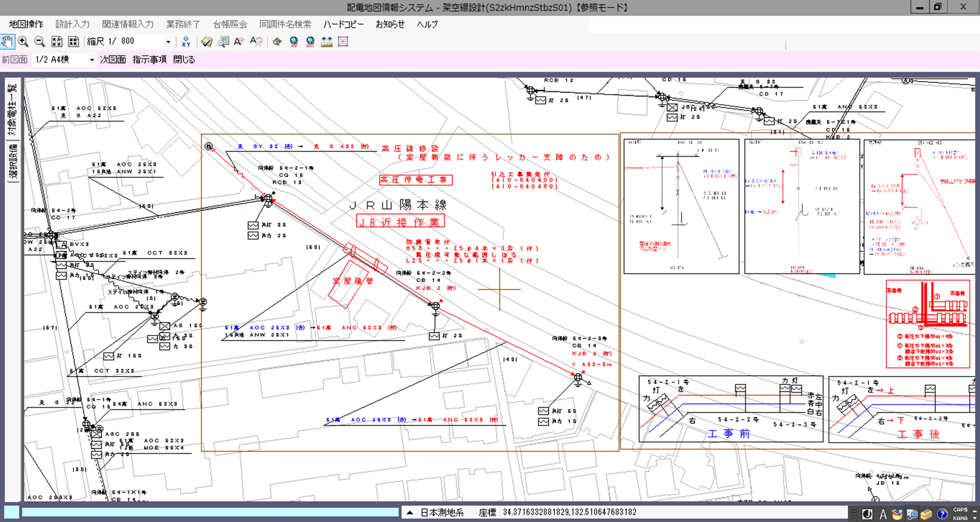Click the zoom out magnifier icon
This screenshot has height=522, width=980.
tap(40, 41)
